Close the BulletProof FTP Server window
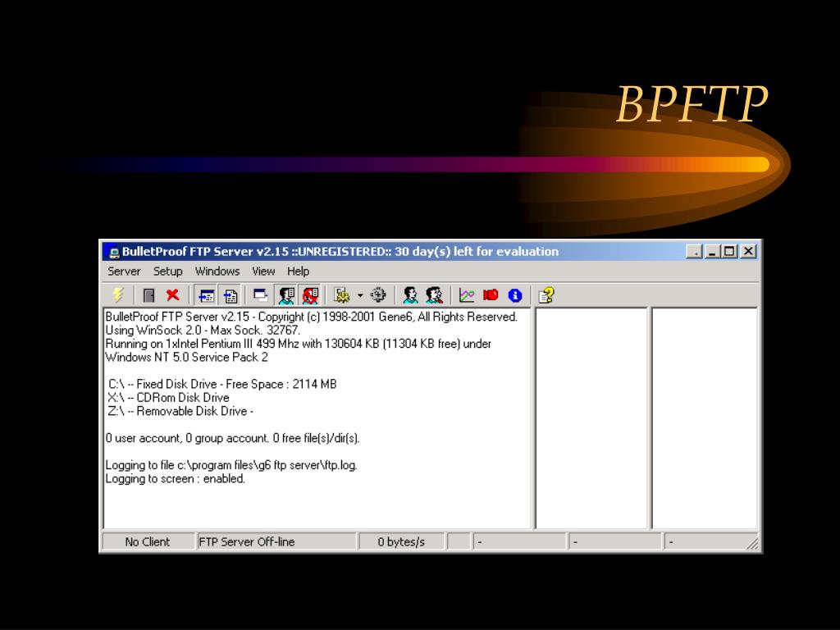Image resolution: width=840 pixels, height=630 pixels. (748, 251)
